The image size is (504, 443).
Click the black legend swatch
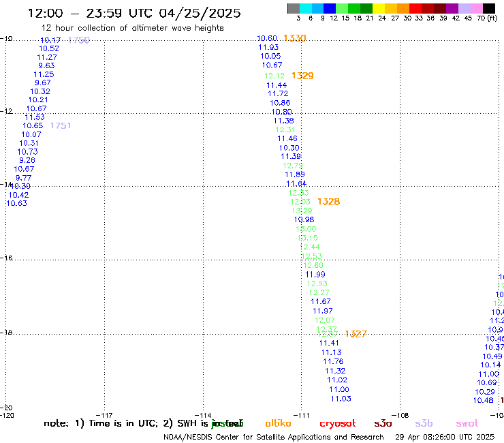488,8
